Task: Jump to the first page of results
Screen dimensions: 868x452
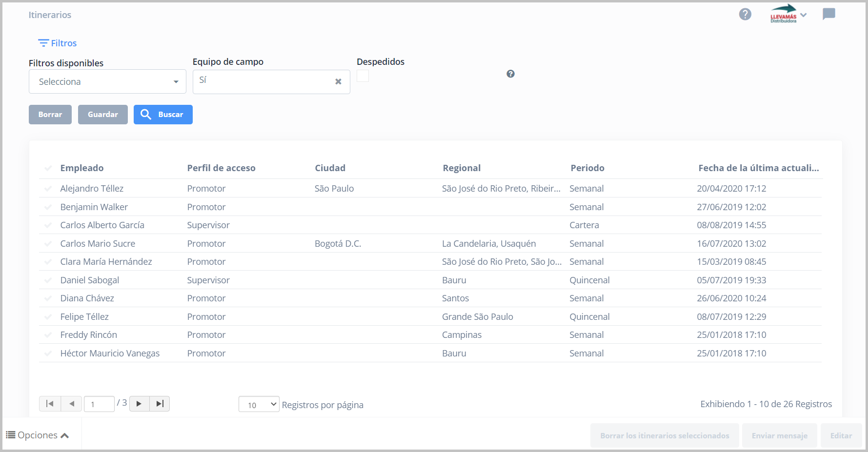Action: pyautogui.click(x=50, y=404)
